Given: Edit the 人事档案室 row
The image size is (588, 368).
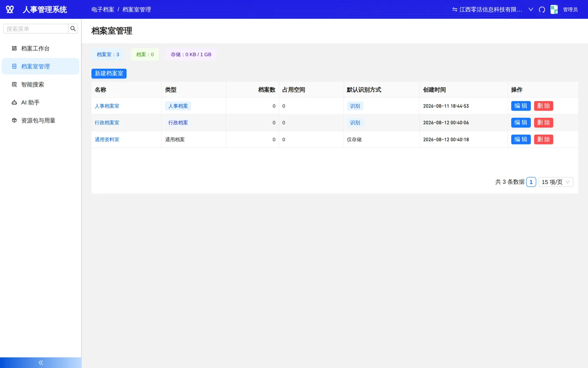Looking at the screenshot, I should pos(521,106).
